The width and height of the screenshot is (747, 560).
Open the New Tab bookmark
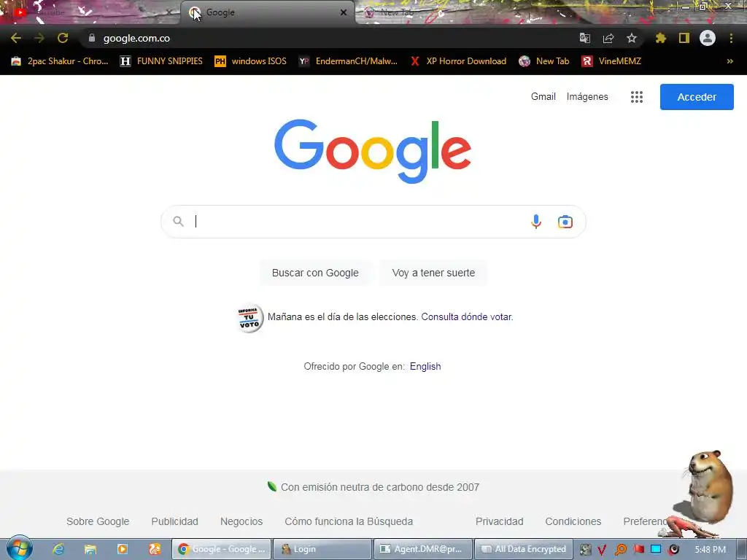coord(543,61)
